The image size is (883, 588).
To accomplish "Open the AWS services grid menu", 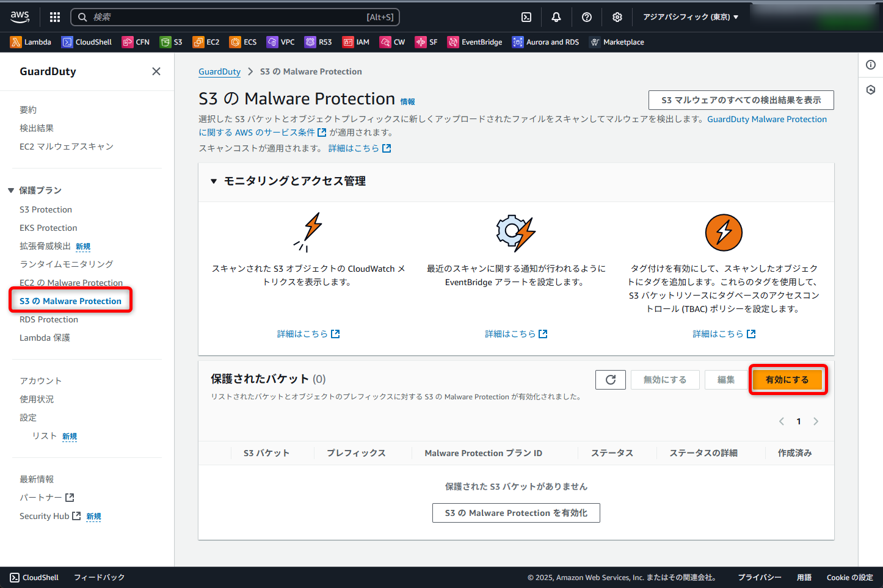I will pyautogui.click(x=55, y=17).
